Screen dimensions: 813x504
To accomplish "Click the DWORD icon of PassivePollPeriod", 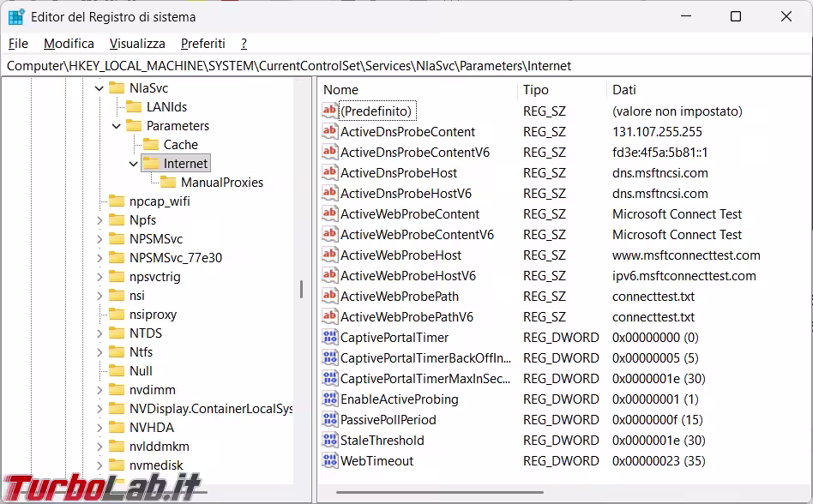I will [330, 419].
